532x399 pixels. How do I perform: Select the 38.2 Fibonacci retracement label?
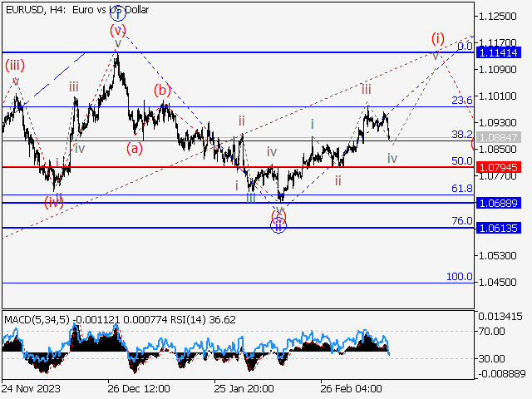point(462,134)
